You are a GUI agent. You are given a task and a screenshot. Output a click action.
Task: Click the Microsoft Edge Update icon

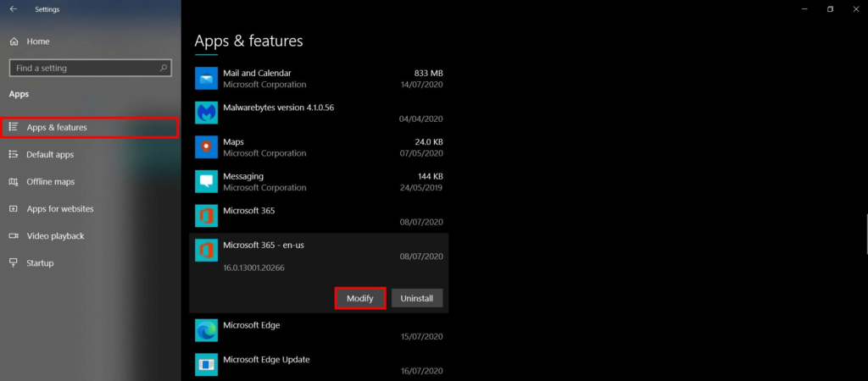tap(207, 364)
